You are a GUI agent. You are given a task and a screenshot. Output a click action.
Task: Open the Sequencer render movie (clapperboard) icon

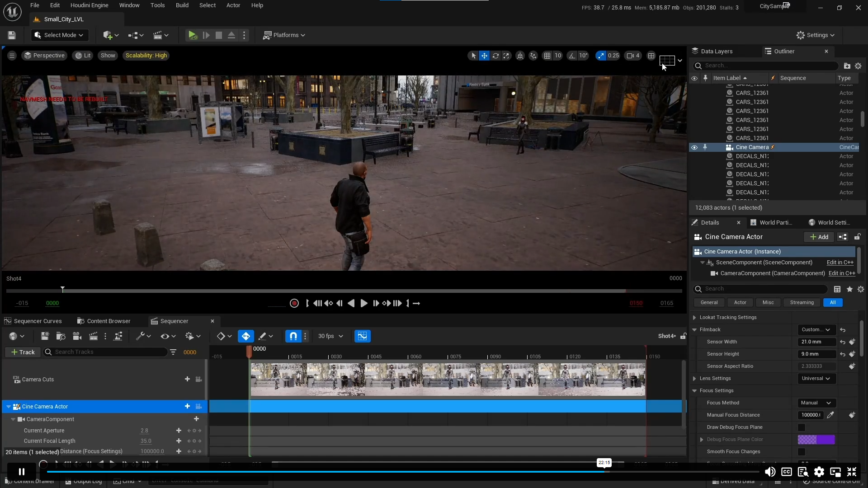[x=93, y=336]
